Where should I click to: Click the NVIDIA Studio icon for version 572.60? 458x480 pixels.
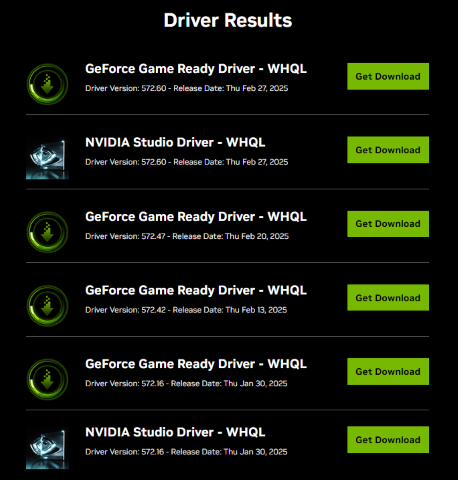[47, 158]
